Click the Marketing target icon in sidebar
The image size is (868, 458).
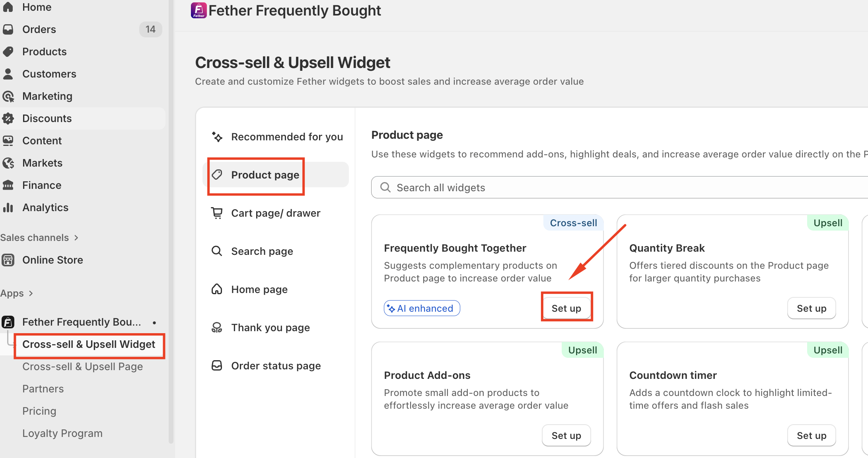(x=8, y=96)
